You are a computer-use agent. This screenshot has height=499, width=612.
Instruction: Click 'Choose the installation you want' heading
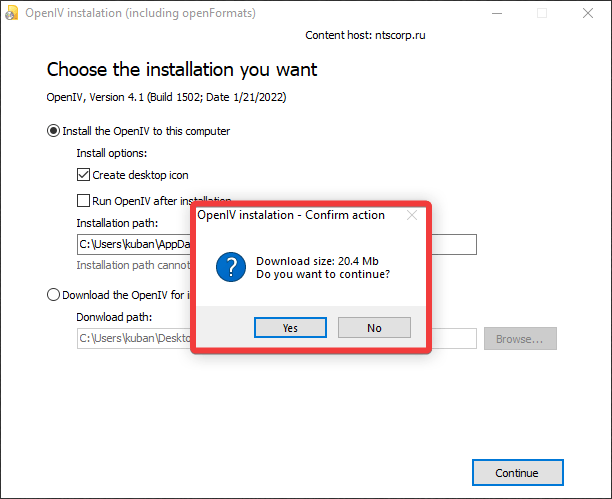click(x=182, y=70)
